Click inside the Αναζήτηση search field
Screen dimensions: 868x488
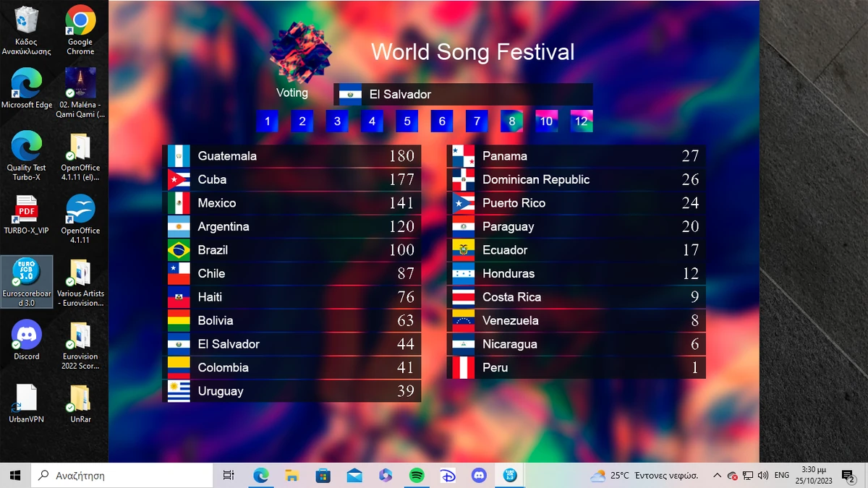coord(123,475)
